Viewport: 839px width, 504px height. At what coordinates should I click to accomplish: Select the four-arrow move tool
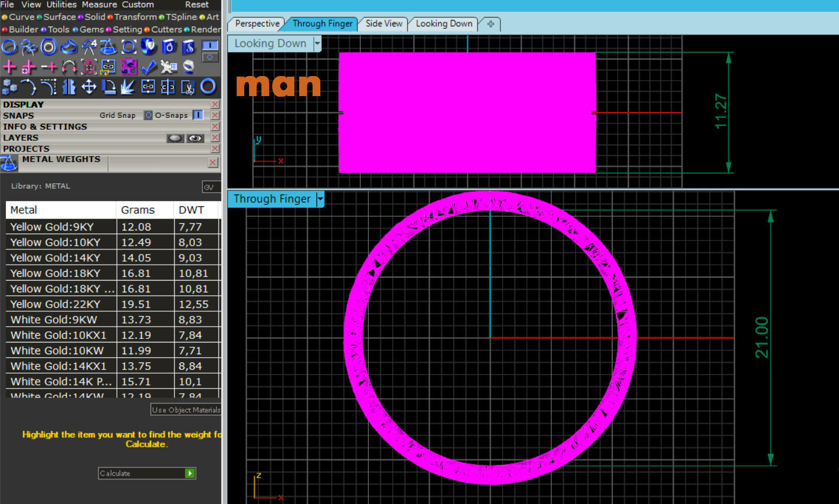89,87
